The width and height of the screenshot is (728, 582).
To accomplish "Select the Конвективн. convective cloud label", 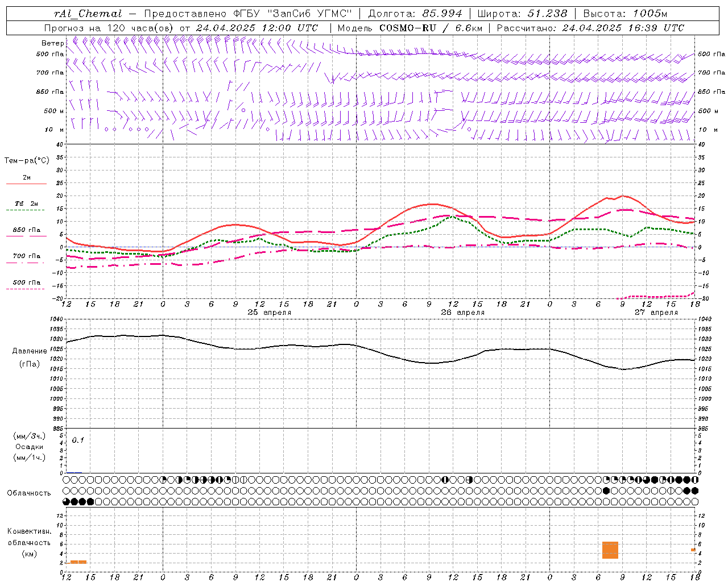I will [30, 531].
